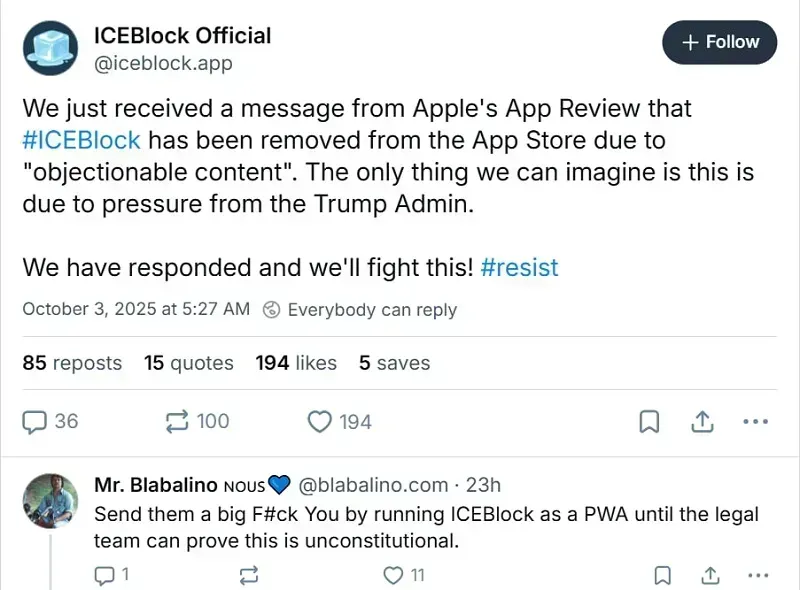Open the ICEBlock Official avatar
This screenshot has height=590, width=800.
tap(53, 50)
